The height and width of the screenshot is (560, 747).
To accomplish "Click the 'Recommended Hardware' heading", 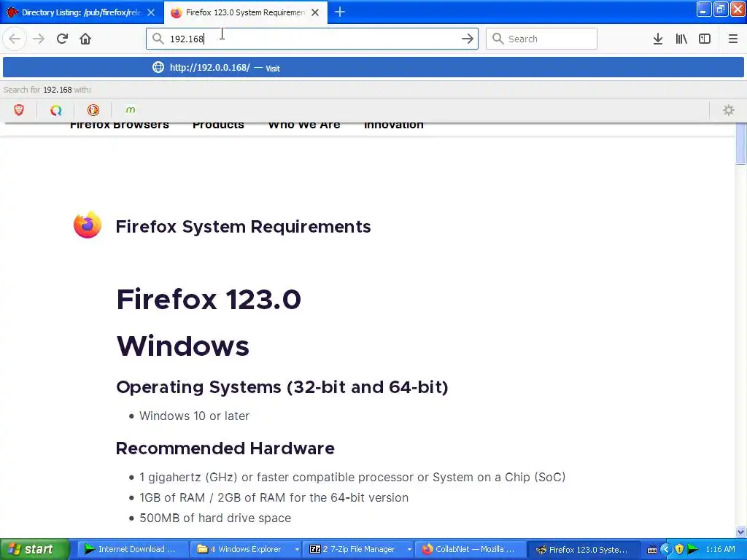I will point(225,448).
